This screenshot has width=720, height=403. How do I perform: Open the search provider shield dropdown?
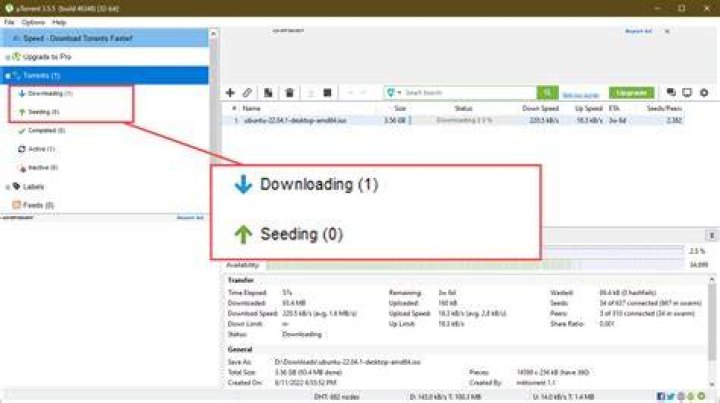394,93
